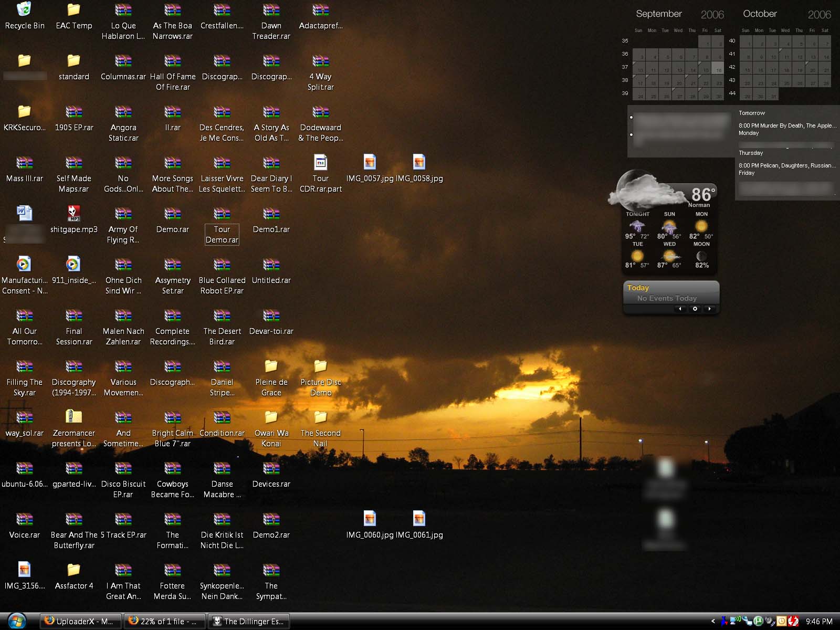Select 5 Track EP.rar archive
The width and height of the screenshot is (840, 630).
tap(123, 526)
